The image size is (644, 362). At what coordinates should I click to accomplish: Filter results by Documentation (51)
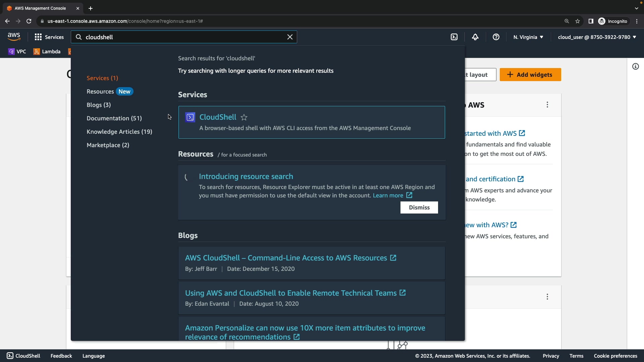tap(114, 118)
